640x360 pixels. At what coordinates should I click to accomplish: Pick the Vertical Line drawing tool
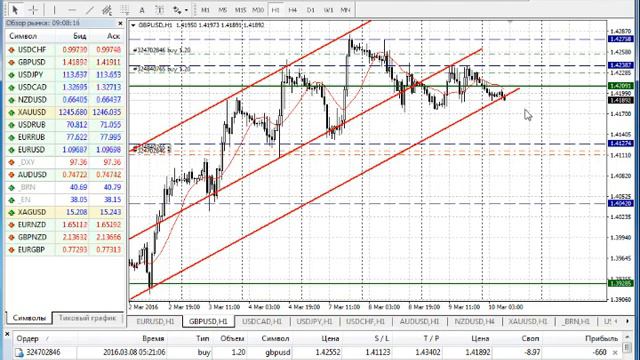[x=55, y=9]
